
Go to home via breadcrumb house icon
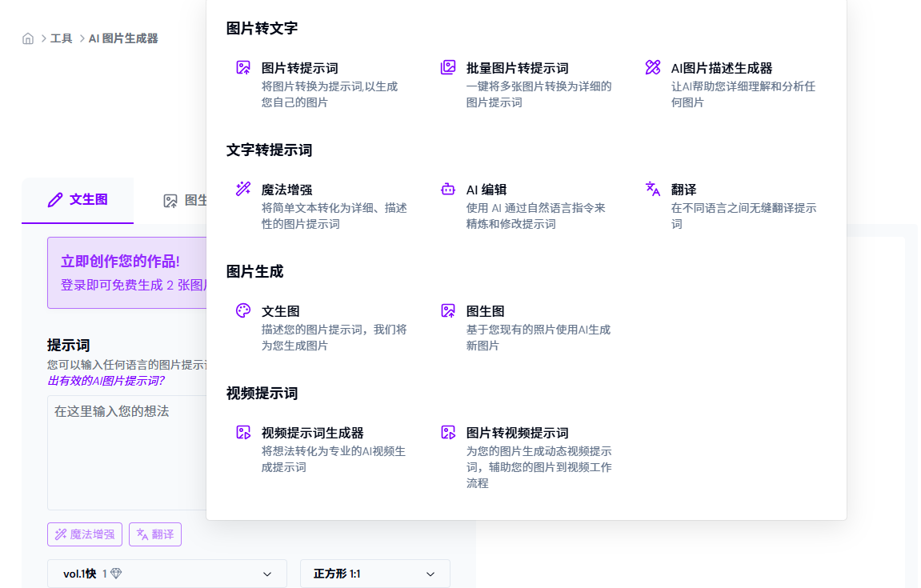tap(28, 38)
